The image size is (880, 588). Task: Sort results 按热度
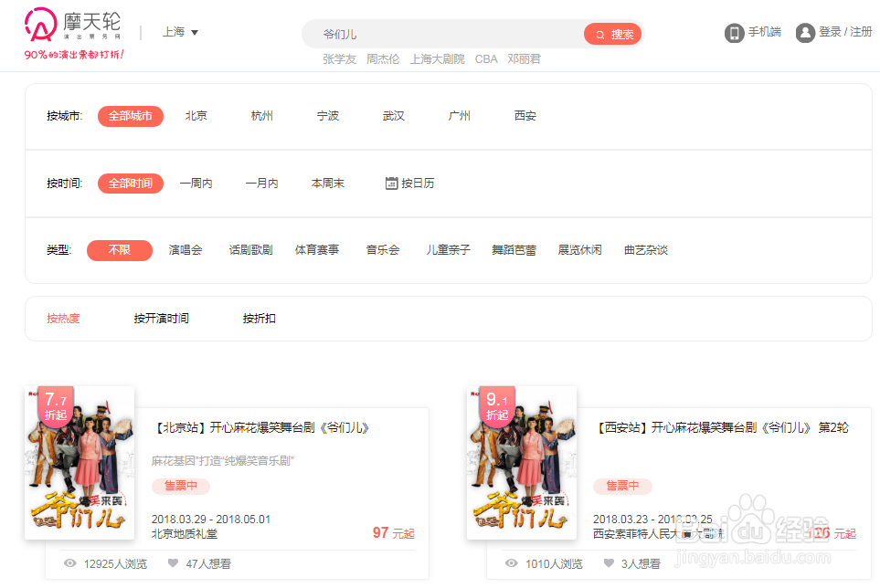pos(63,319)
